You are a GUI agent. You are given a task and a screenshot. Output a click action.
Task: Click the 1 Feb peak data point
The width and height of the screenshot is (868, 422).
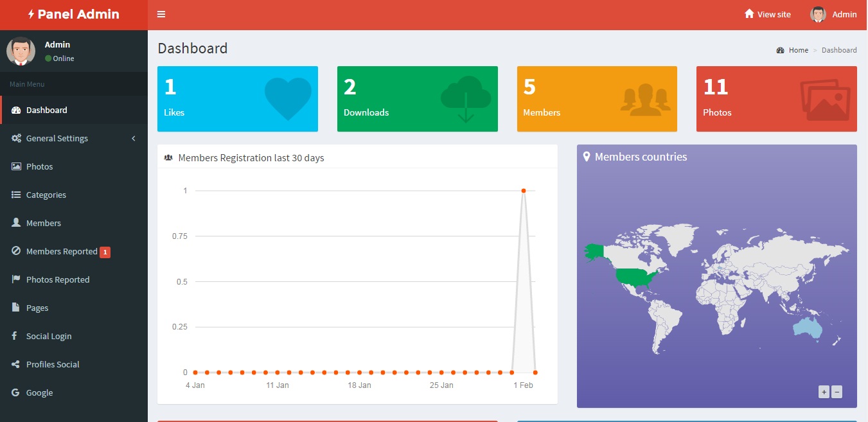524,191
